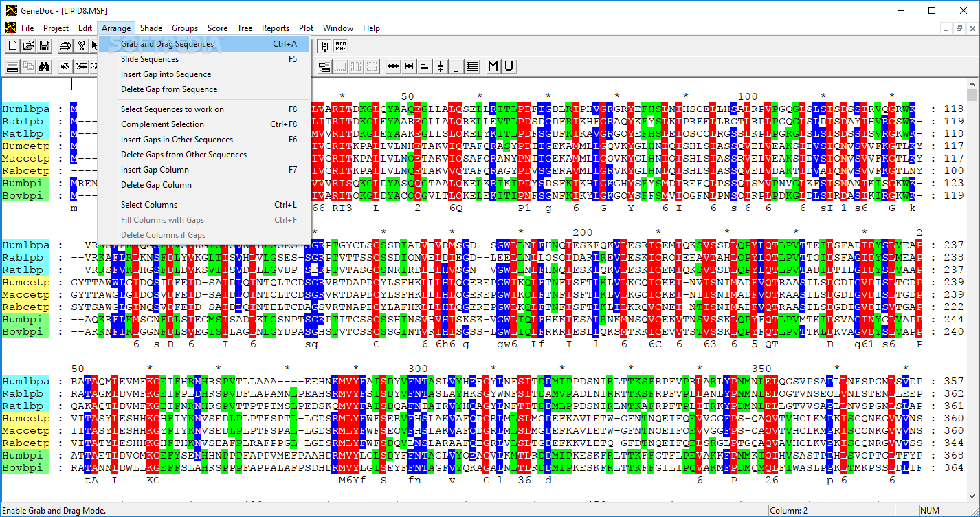
Task: Open the File menu
Action: [x=27, y=28]
